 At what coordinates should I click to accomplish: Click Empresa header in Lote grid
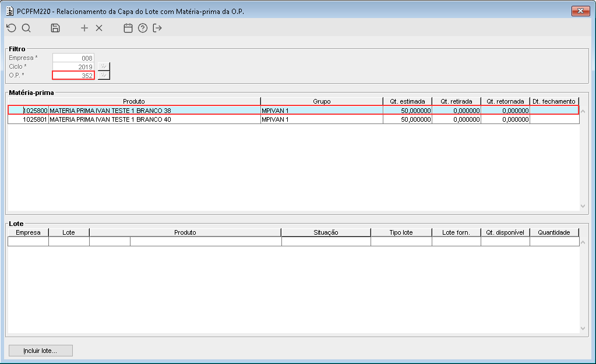(x=28, y=232)
